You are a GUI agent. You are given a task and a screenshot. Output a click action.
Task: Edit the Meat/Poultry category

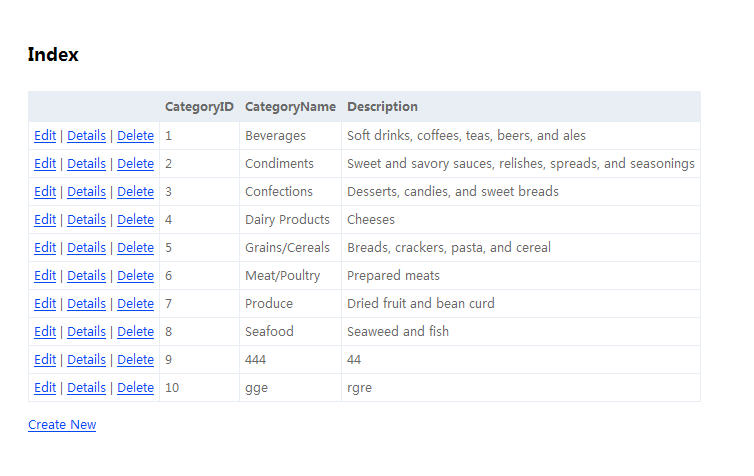coord(45,276)
